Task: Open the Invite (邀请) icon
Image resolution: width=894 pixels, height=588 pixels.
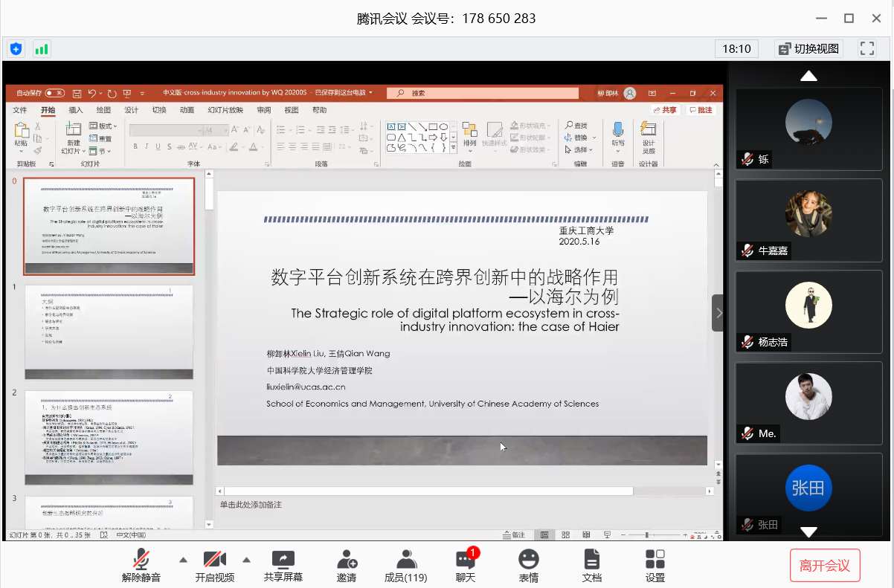Action: (x=346, y=560)
